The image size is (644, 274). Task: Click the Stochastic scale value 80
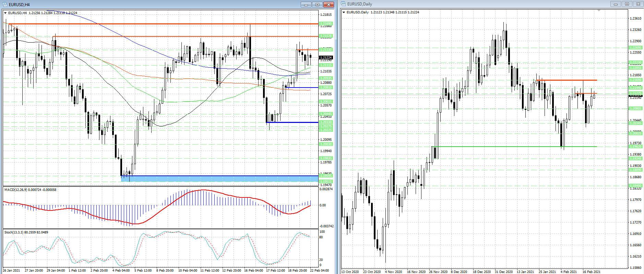pos(321,237)
